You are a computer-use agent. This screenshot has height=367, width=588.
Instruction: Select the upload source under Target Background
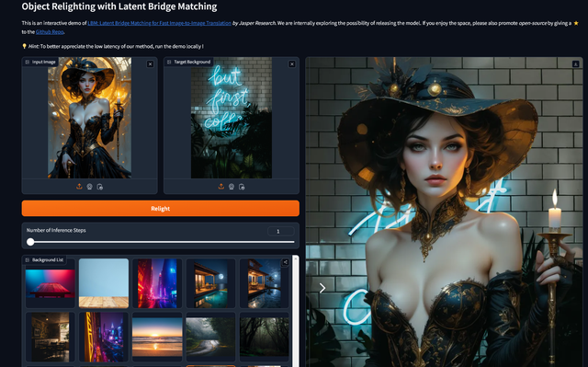(221, 187)
